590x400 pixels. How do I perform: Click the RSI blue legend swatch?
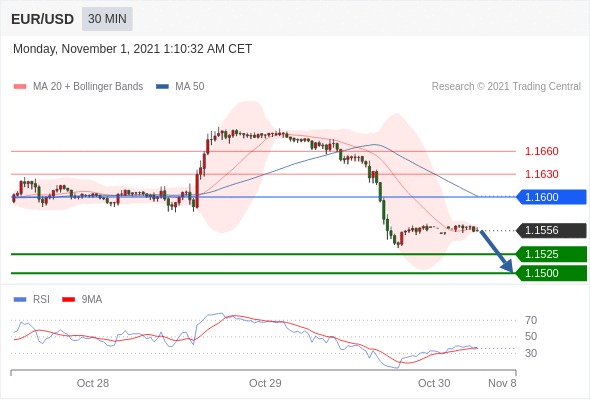20,300
